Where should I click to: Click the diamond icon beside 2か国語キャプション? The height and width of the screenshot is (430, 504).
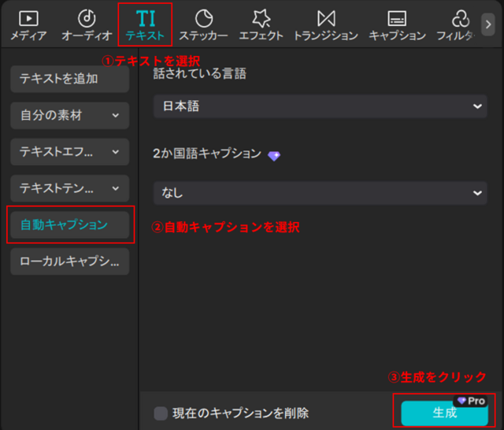pos(273,156)
